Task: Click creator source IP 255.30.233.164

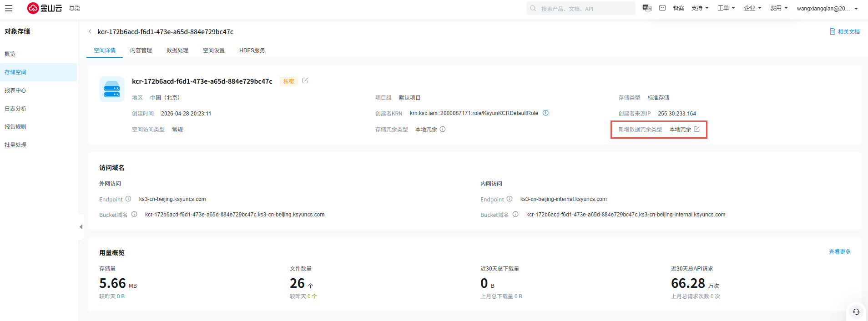Action: pos(677,114)
